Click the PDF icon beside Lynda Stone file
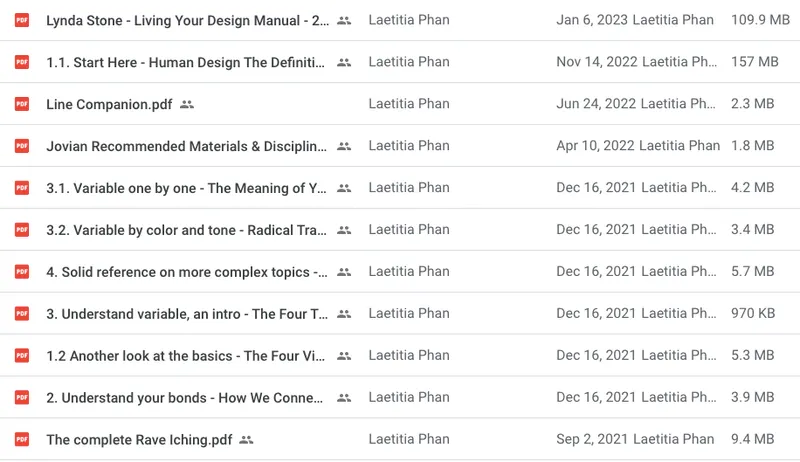The image size is (800, 462). (x=22, y=20)
